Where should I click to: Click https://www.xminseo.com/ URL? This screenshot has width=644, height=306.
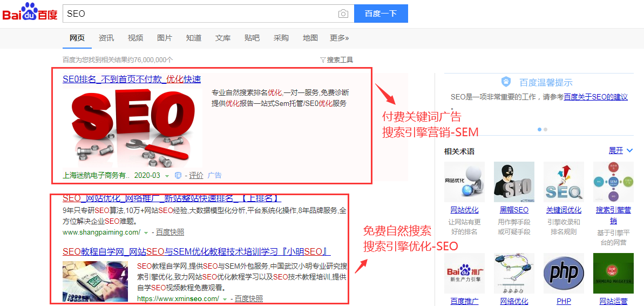click(178, 298)
